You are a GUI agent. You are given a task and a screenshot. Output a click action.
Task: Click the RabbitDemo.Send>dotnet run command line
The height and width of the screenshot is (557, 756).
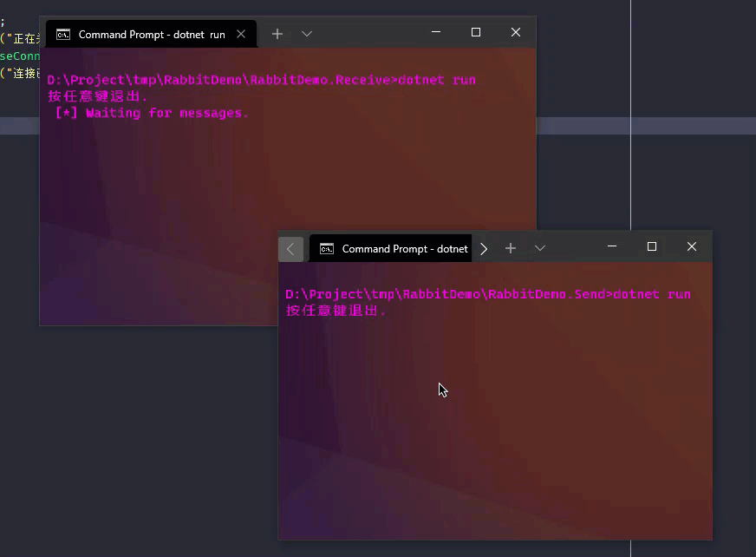point(488,294)
